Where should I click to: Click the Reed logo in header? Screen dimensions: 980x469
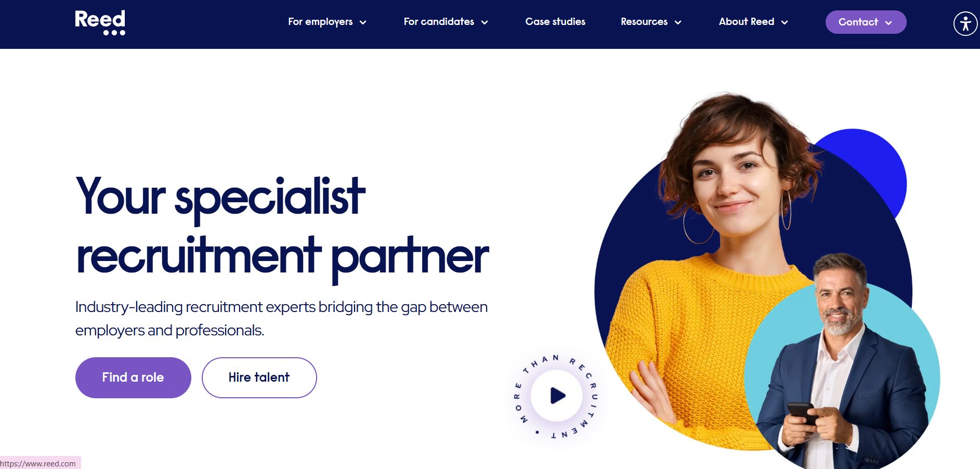[x=100, y=23]
